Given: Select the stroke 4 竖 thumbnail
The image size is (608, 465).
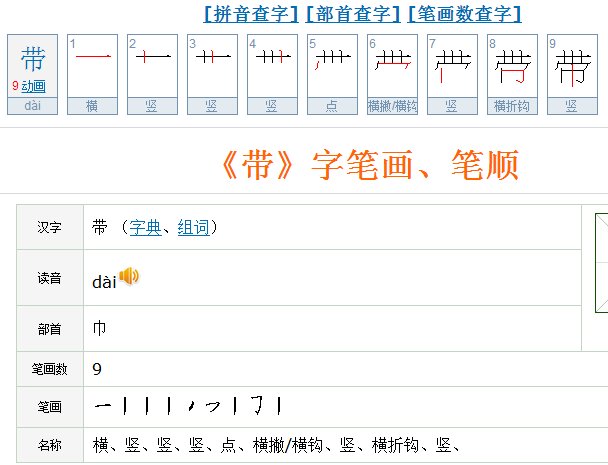Looking at the screenshot, I should [273, 74].
